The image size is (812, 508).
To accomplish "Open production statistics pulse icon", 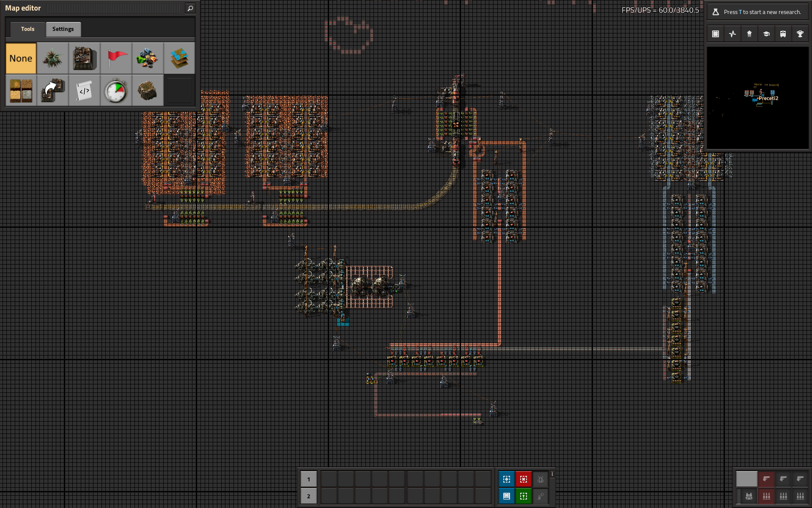I will point(732,34).
